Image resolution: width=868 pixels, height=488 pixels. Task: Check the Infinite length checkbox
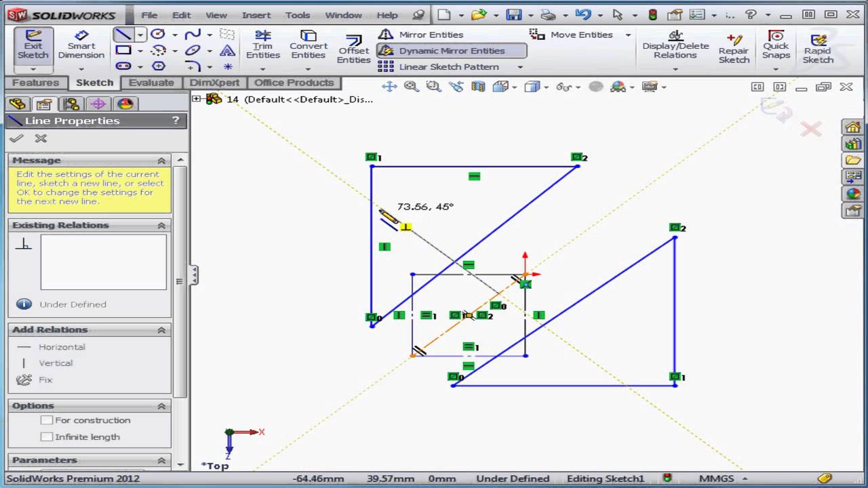pos(47,437)
